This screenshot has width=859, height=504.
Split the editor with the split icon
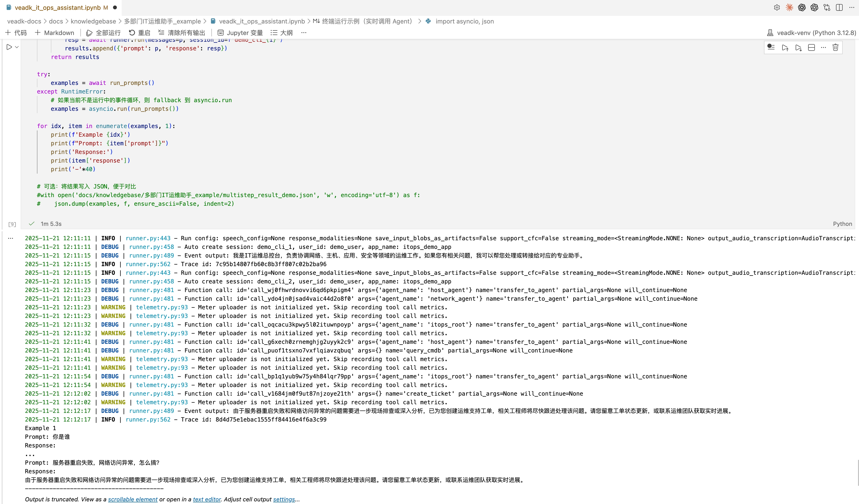(839, 7)
